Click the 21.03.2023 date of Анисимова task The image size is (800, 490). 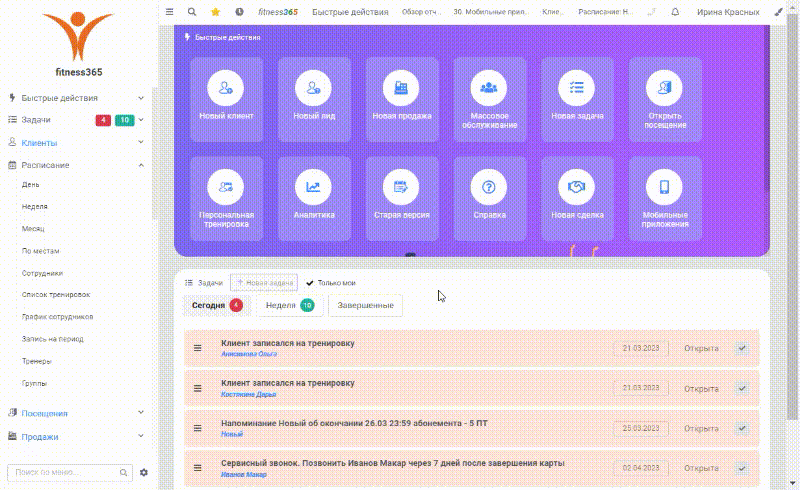tap(641, 348)
